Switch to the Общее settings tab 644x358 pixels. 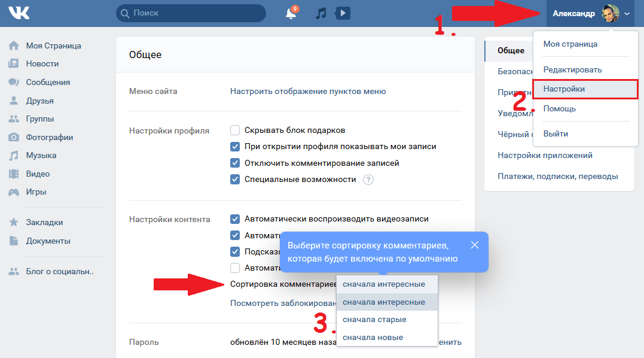511,50
